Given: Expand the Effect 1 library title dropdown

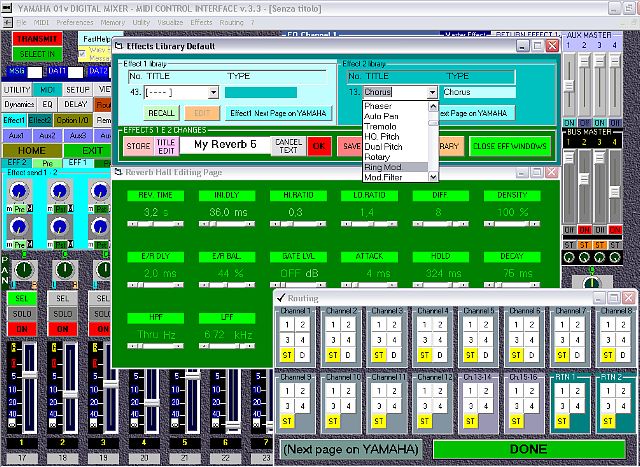Looking at the screenshot, I should coord(213,93).
